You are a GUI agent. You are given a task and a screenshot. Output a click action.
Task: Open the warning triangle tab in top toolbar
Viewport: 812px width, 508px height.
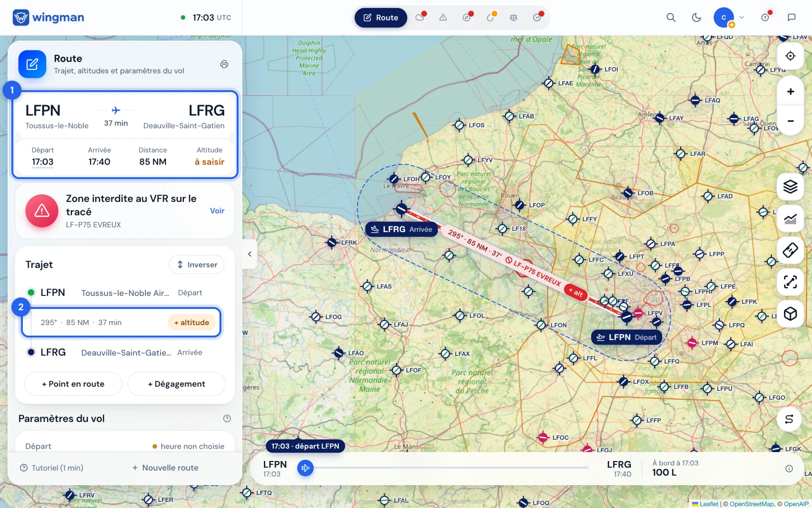(x=443, y=17)
